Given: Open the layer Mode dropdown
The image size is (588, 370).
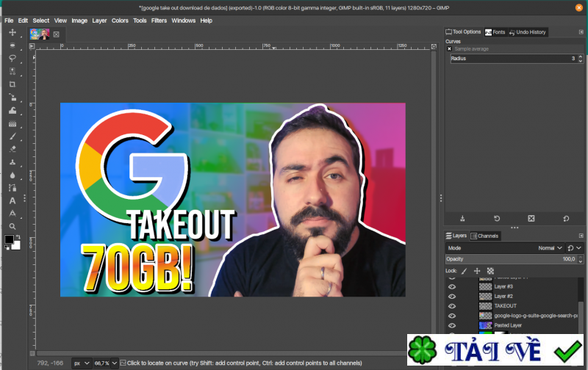Looking at the screenshot, I should 550,248.
